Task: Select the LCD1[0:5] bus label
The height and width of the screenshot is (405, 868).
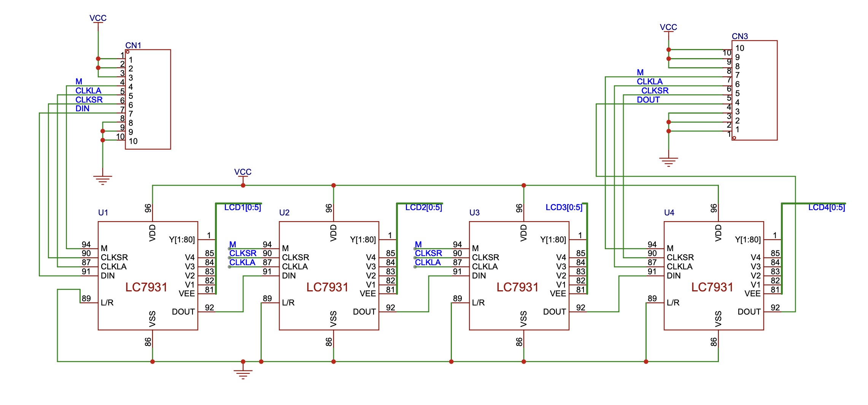Action: [x=243, y=207]
